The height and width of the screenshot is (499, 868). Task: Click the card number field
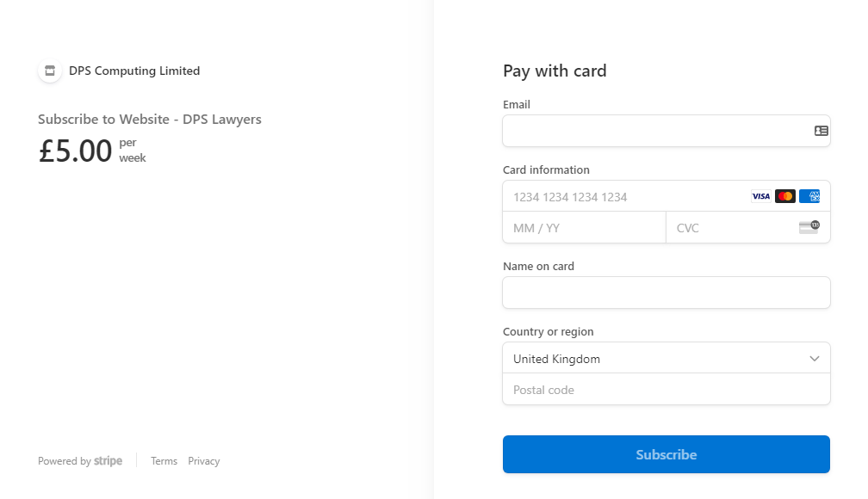point(666,196)
